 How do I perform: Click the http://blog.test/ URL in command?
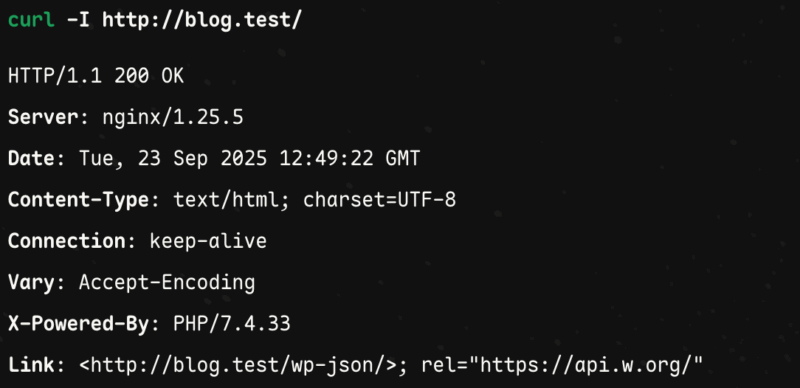pos(203,21)
